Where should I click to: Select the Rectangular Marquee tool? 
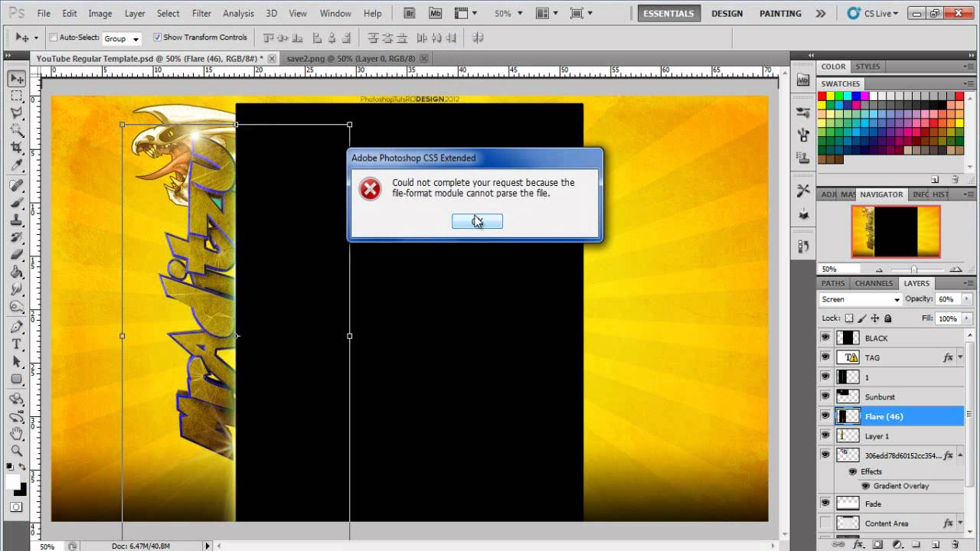pyautogui.click(x=16, y=96)
